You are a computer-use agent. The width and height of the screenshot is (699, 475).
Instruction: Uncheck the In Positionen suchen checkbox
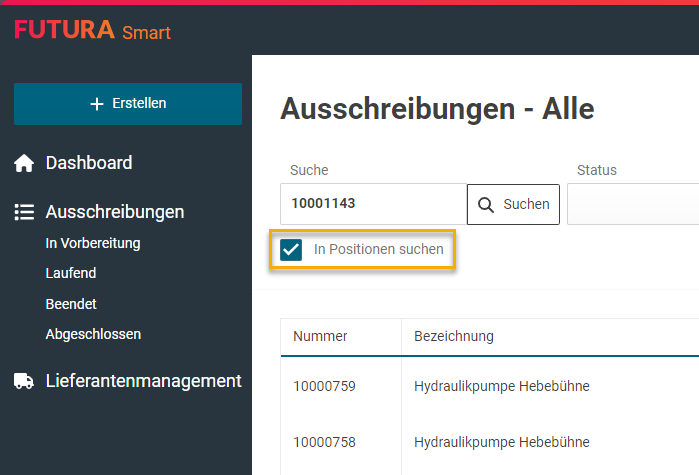pos(292,250)
